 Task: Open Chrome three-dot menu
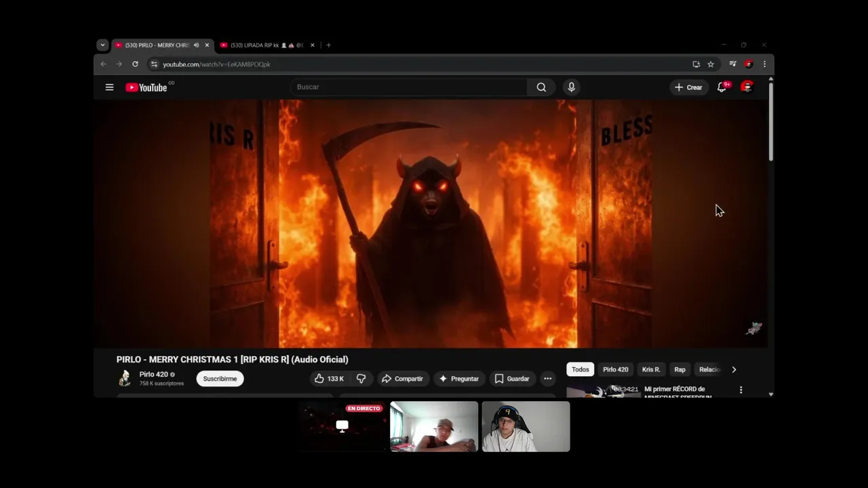[x=764, y=64]
